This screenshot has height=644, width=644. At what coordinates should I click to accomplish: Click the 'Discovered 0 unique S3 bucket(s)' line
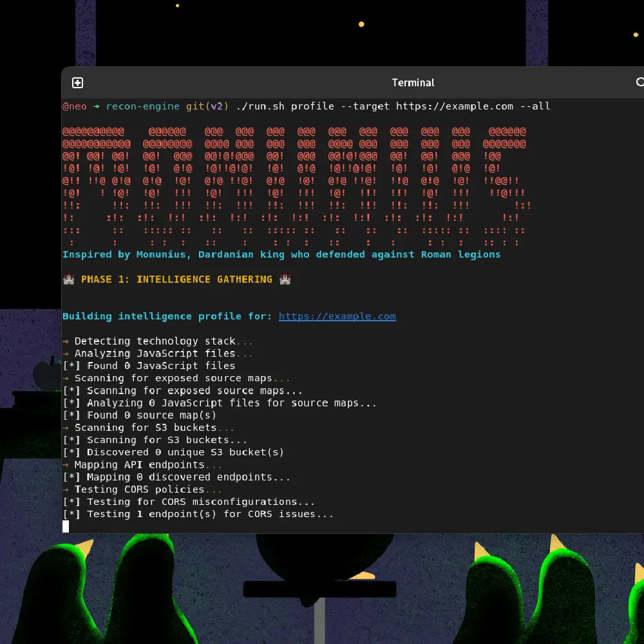coord(173,452)
